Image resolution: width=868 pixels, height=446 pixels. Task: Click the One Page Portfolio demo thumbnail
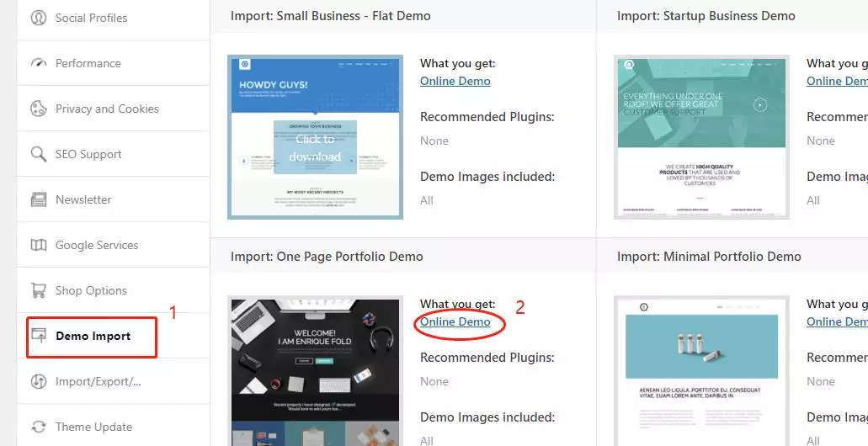[315, 371]
